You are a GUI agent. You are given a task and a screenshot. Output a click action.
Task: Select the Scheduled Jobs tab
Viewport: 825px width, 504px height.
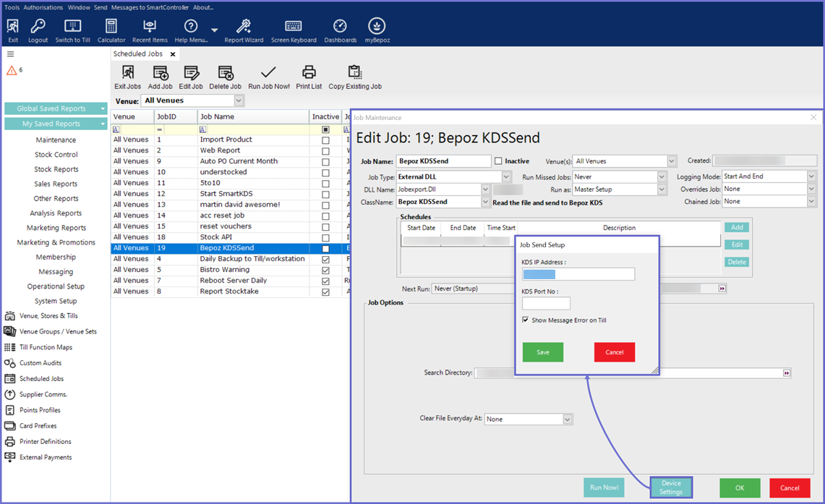tap(138, 54)
